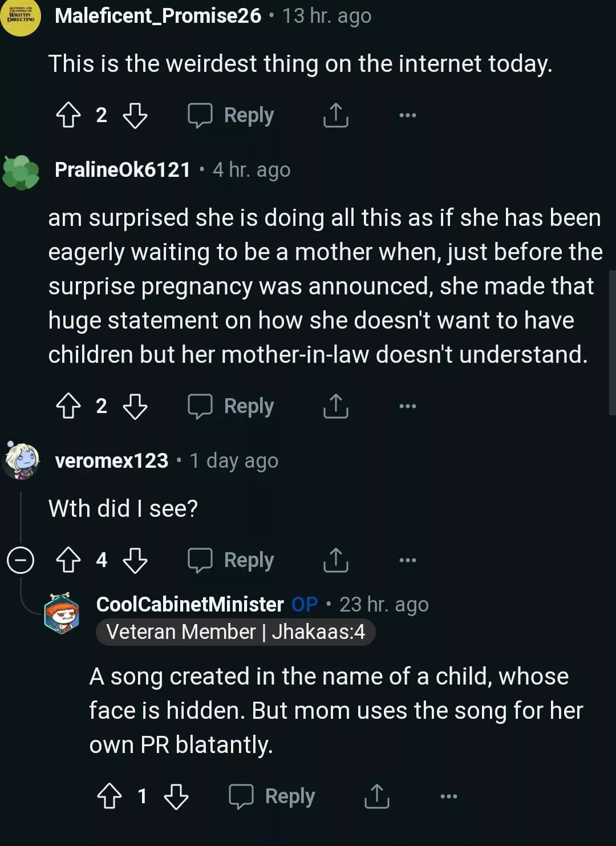Open more options on Maleficent_Promise26's comment
Viewport: 616px width, 846px height.
click(x=407, y=115)
